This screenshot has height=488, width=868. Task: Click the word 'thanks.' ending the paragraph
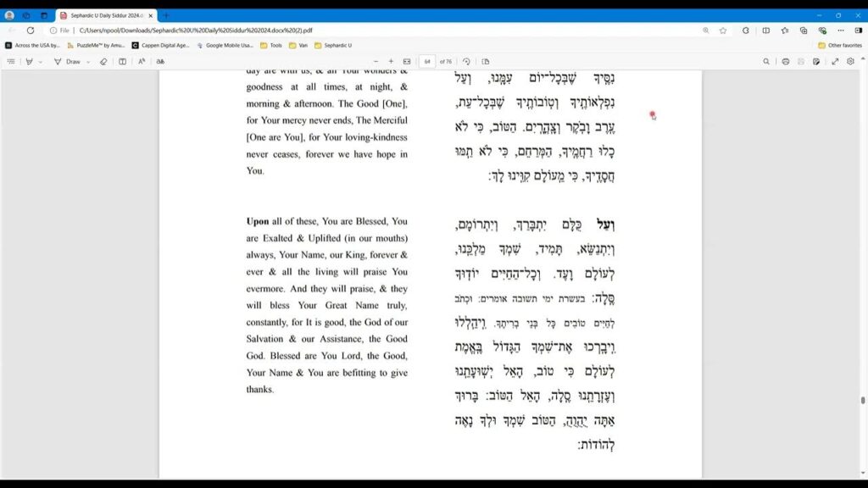coord(260,390)
